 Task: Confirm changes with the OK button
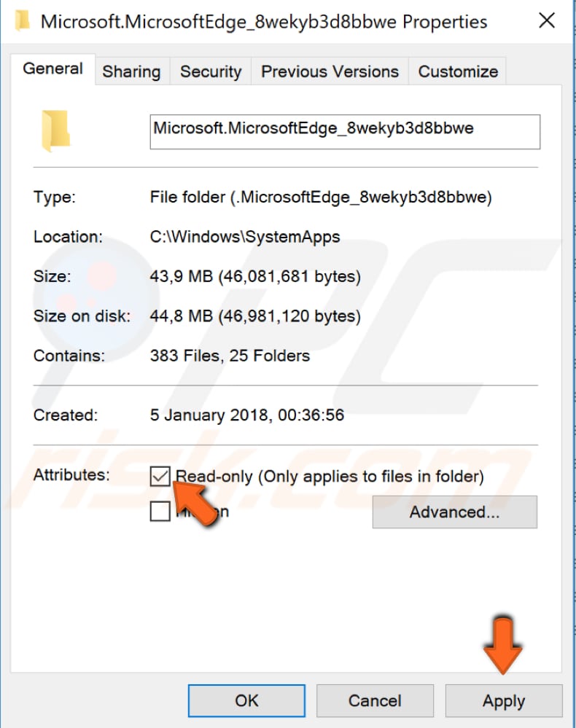[x=247, y=700]
